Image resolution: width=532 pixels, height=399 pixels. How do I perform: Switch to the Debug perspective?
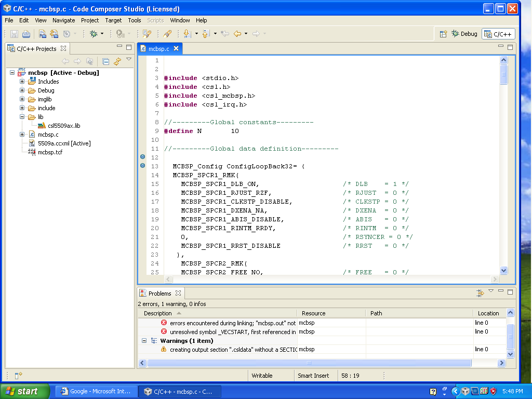pyautogui.click(x=464, y=34)
